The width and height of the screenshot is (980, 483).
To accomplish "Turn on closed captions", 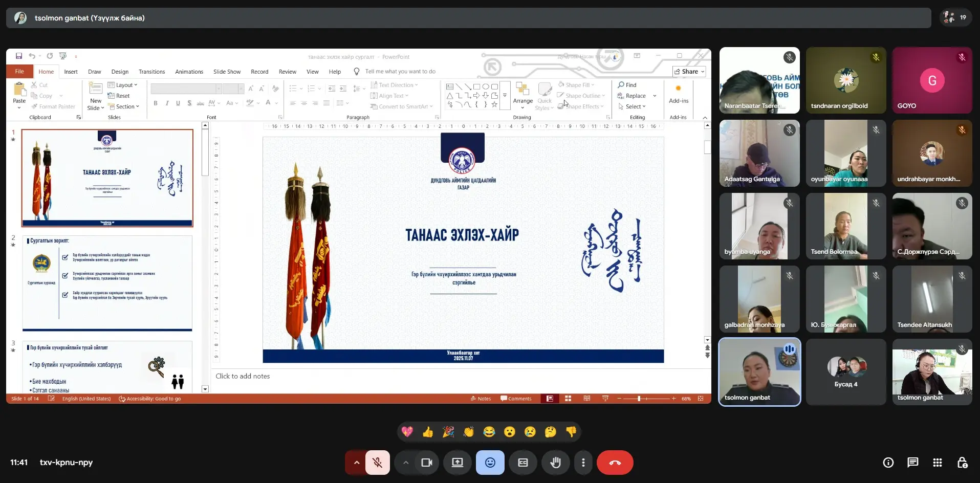I will point(522,463).
